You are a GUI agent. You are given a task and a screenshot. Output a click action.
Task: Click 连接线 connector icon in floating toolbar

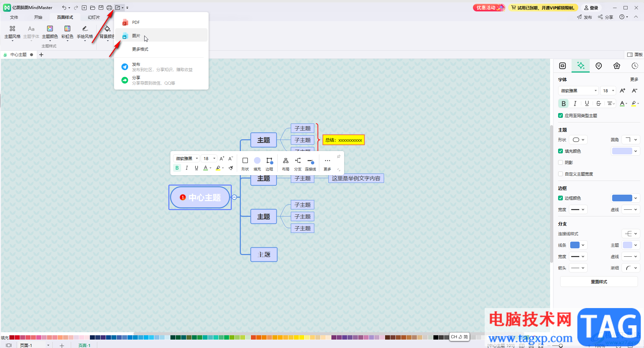311,164
